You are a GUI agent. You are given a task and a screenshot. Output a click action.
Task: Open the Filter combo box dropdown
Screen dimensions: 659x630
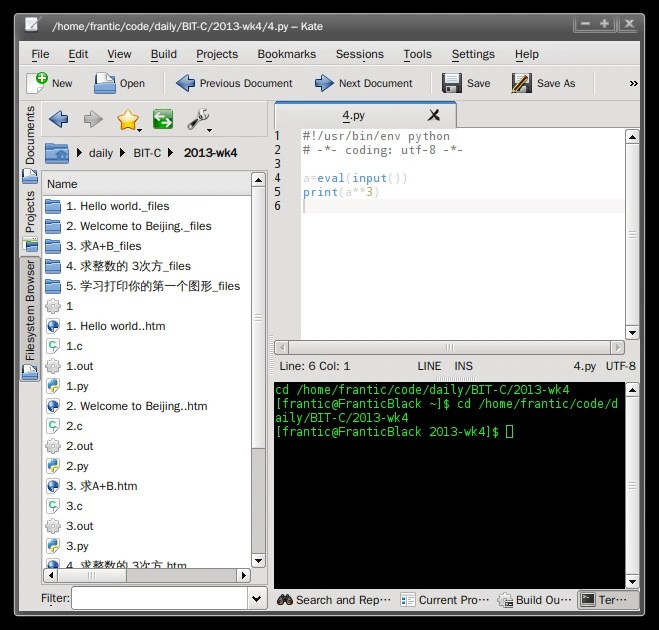coord(256,598)
